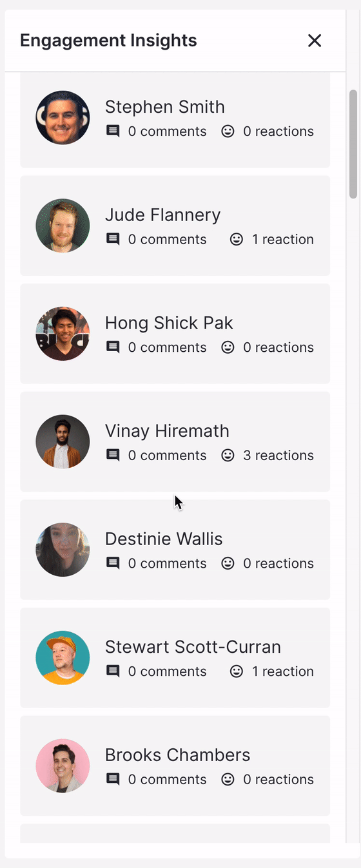Image resolution: width=361 pixels, height=868 pixels.
Task: Select Vinay Hiremath's profile picture
Action: tap(63, 441)
